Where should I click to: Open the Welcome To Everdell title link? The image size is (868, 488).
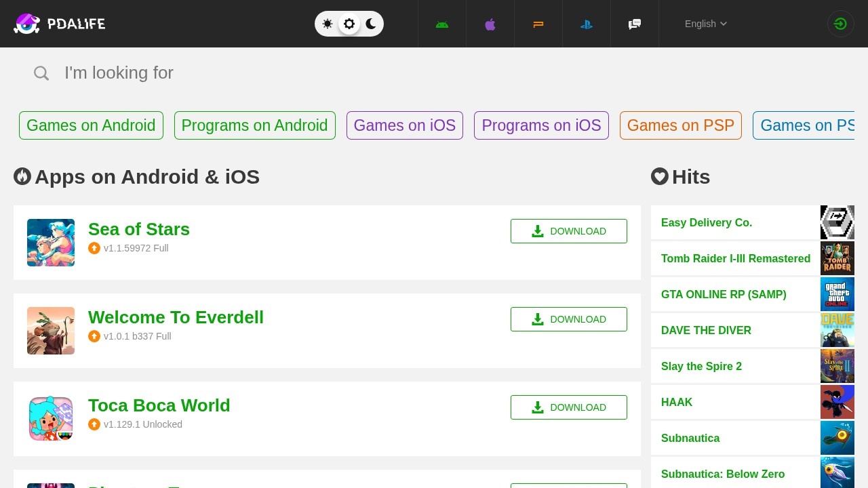pos(176,317)
